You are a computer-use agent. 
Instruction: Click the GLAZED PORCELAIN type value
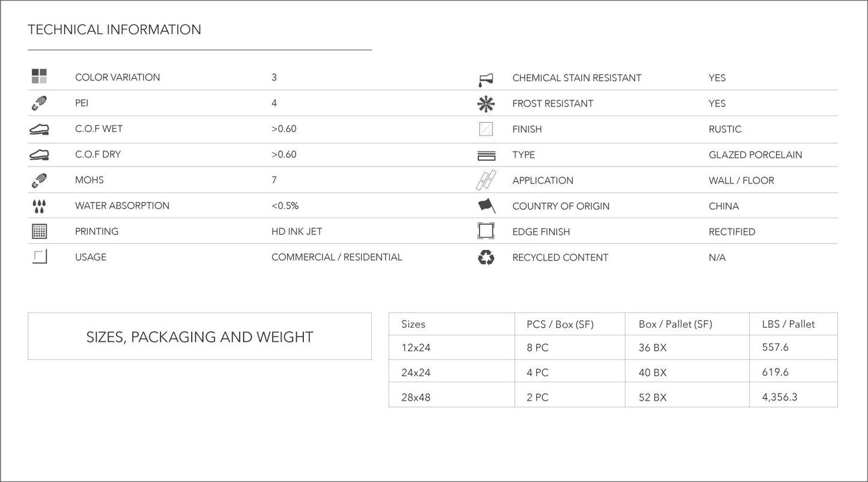(755, 155)
